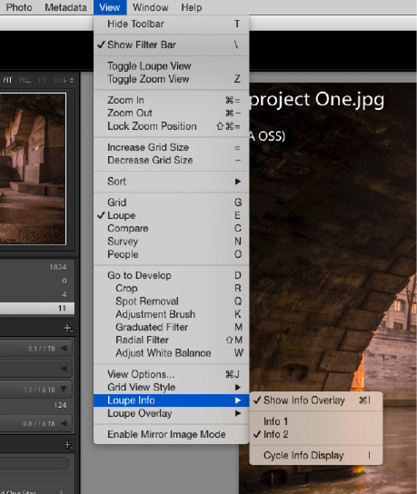Expand Grid View Style submenu
417x494 pixels.
tap(171, 387)
